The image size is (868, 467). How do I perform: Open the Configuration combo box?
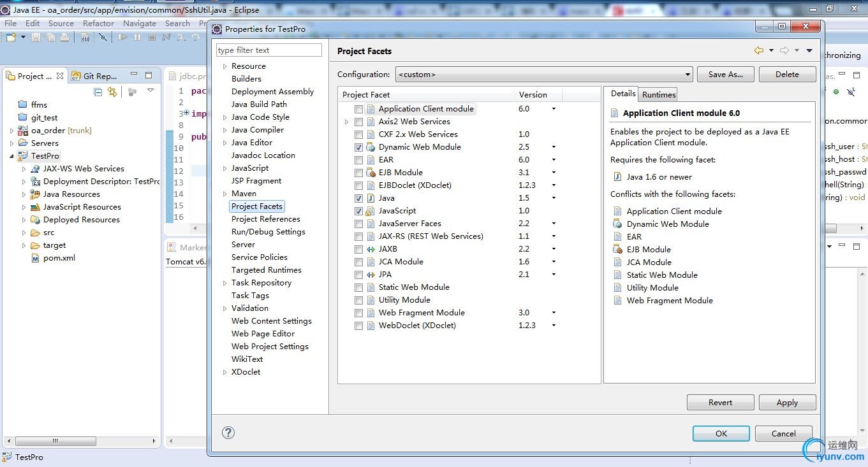pyautogui.click(x=544, y=75)
